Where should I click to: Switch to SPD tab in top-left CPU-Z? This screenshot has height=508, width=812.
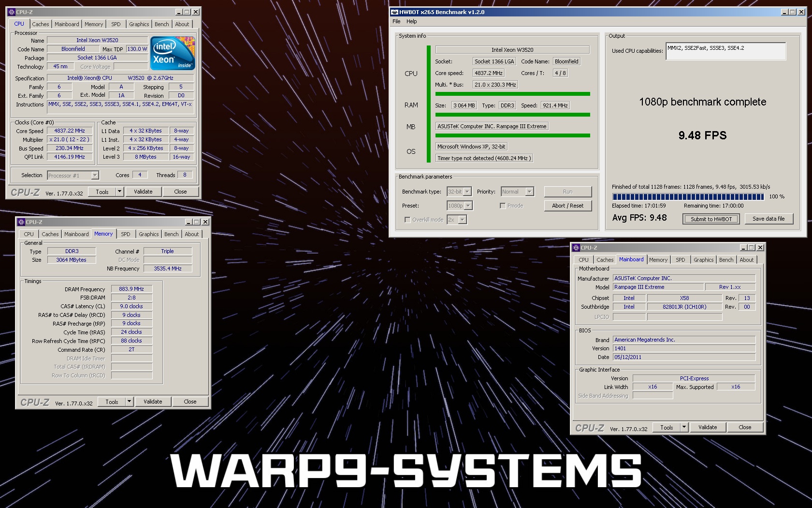[x=116, y=24]
